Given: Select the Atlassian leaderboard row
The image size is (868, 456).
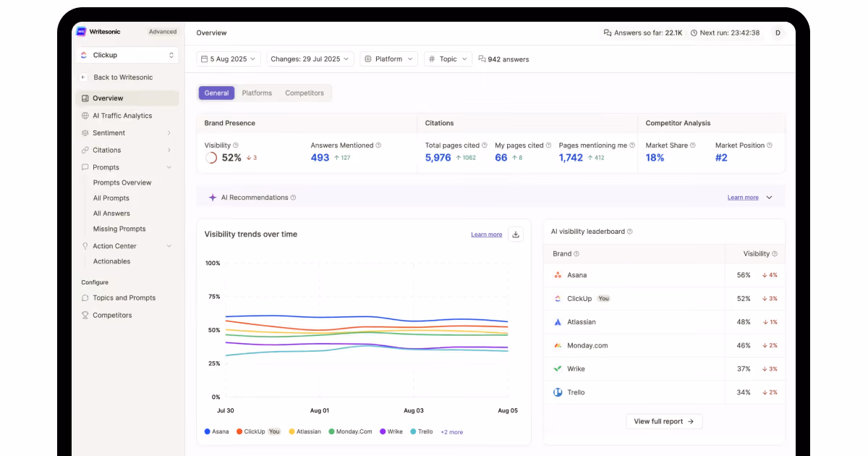Looking at the screenshot, I should pyautogui.click(x=664, y=322).
